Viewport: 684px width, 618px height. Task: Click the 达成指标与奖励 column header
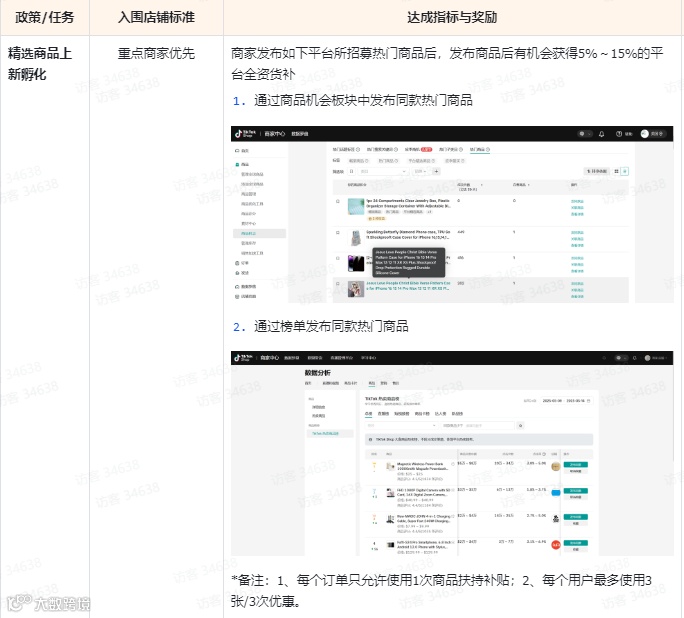point(452,17)
